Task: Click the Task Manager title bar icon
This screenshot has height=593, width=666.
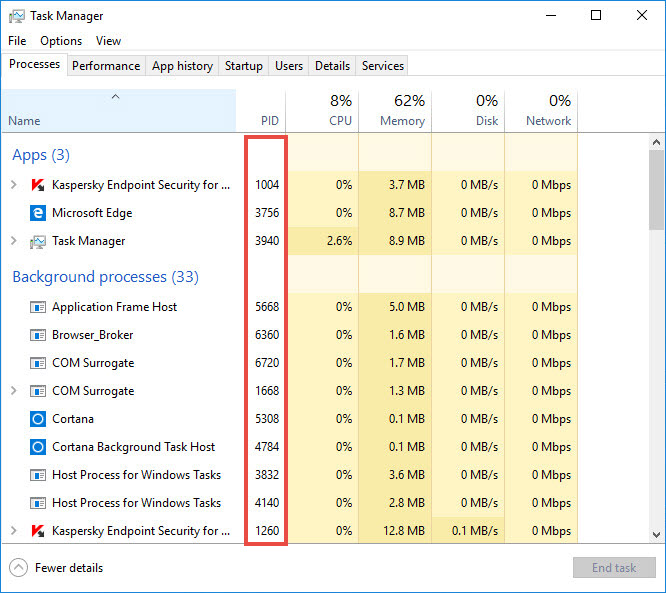Action: [17, 16]
